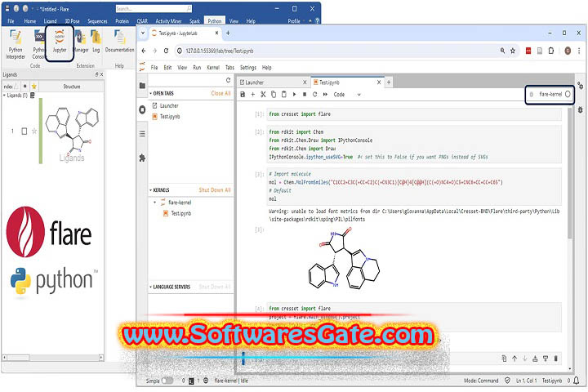The height and width of the screenshot is (392, 588).
Task: Collapse the flare-kernel tree node
Action: click(x=155, y=203)
